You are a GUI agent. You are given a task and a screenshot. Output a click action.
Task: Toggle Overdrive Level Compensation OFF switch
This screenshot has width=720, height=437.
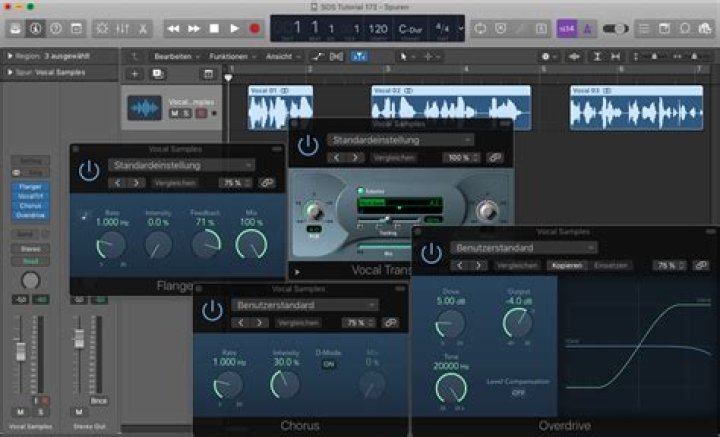518,392
